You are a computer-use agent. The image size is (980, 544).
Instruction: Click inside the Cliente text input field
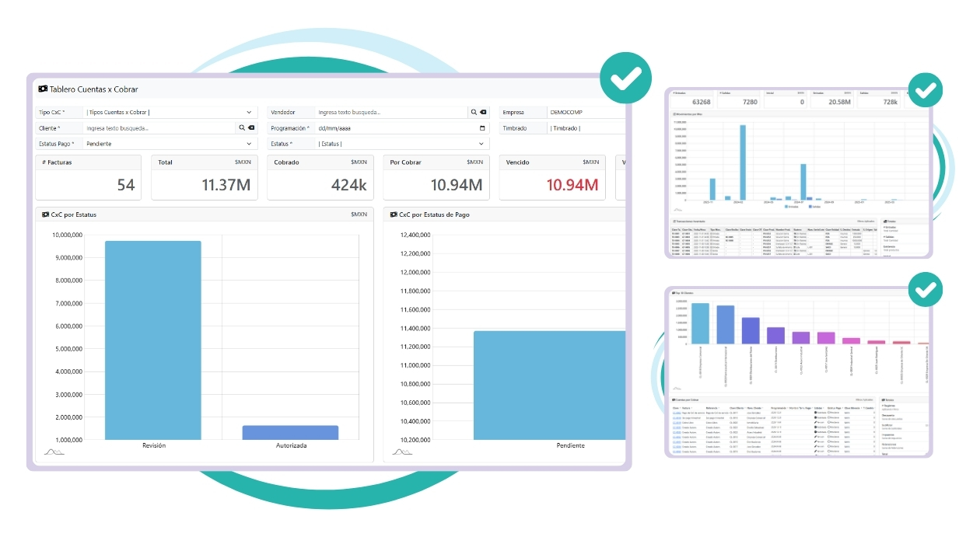tap(156, 127)
